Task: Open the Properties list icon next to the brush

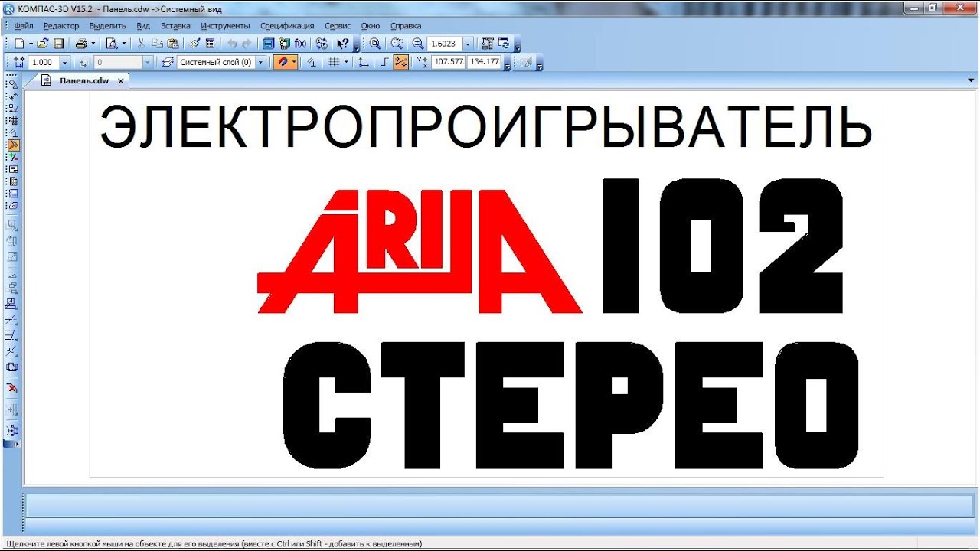Action: click(211, 44)
